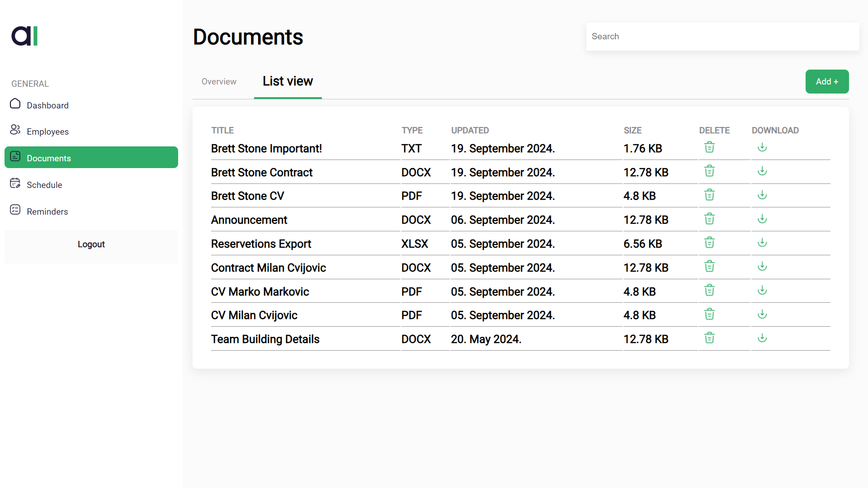Delete the Brett Stone Important! document
Screen dimensions: 868x488
709,147
